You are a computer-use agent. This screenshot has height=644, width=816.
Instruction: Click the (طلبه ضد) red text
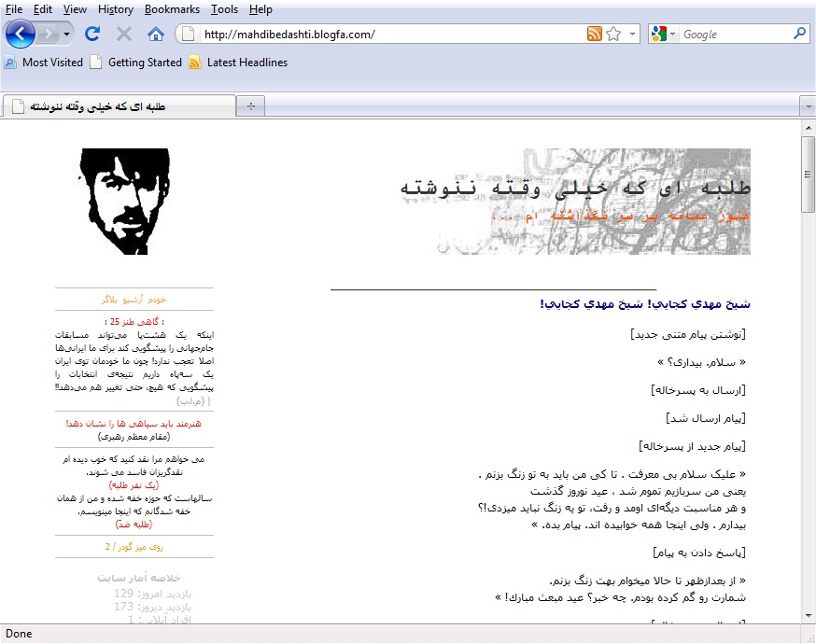[134, 525]
